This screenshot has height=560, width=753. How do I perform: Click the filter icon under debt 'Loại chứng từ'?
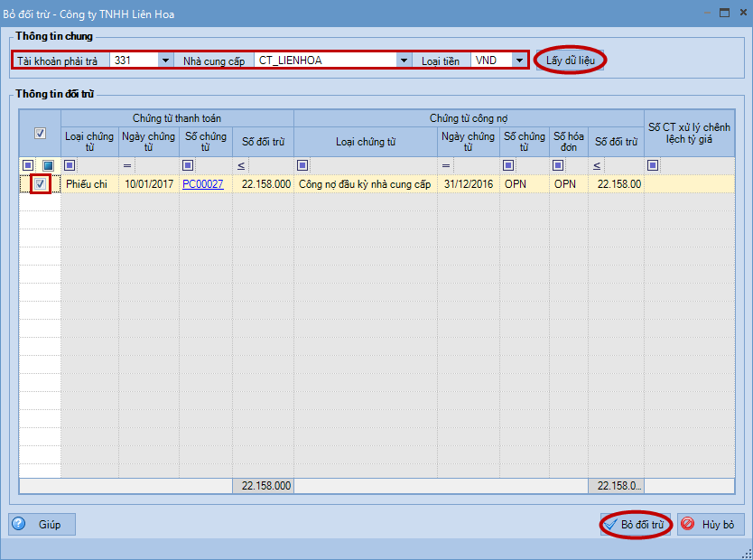pyautogui.click(x=302, y=165)
